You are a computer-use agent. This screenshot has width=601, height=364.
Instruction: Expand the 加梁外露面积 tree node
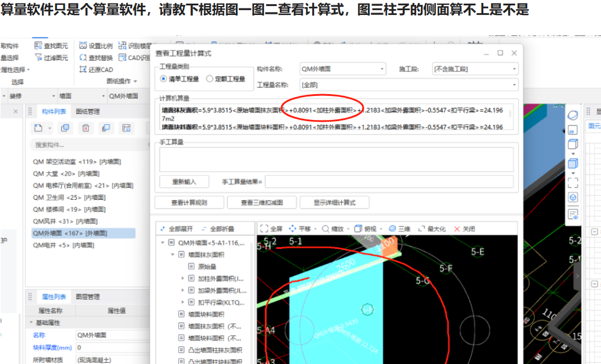pos(183,290)
